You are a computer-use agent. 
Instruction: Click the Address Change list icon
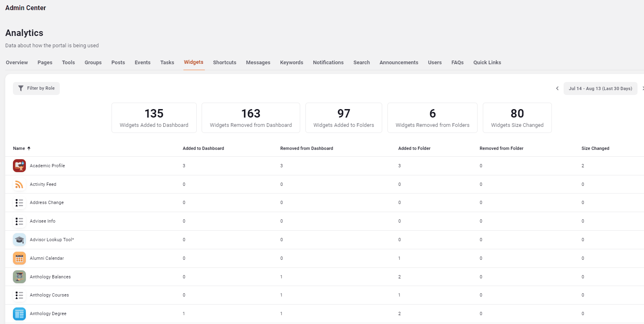(x=19, y=203)
